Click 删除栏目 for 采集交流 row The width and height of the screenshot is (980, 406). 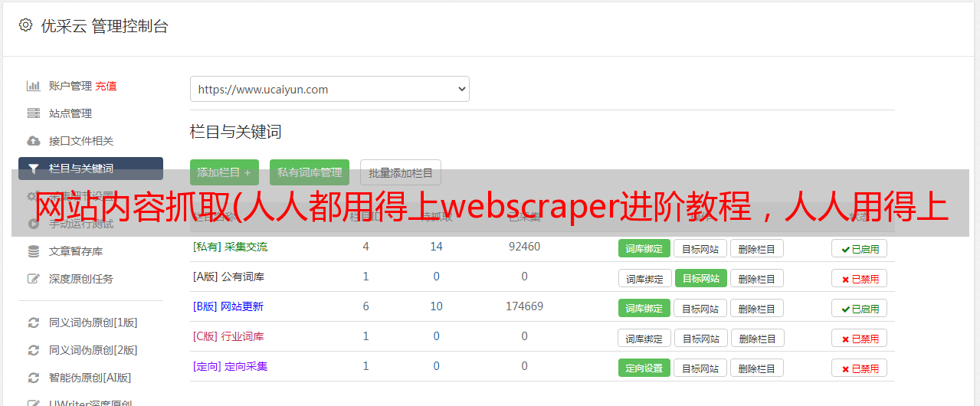757,248
